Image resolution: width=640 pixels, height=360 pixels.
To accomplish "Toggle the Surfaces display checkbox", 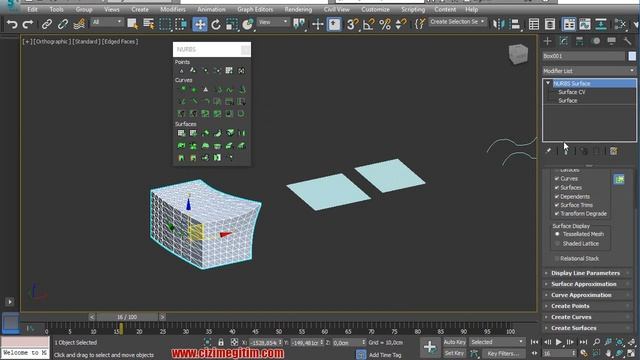I will pos(557,187).
